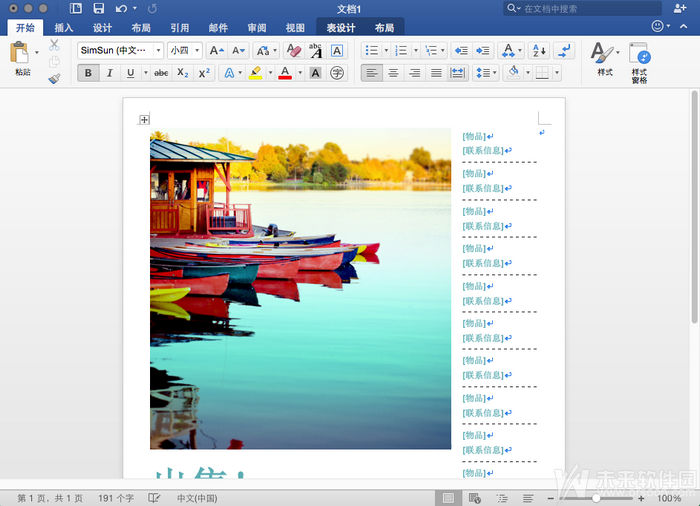This screenshot has height=506, width=700.
Task: Open the SimSun font name dropdown
Action: [x=119, y=50]
